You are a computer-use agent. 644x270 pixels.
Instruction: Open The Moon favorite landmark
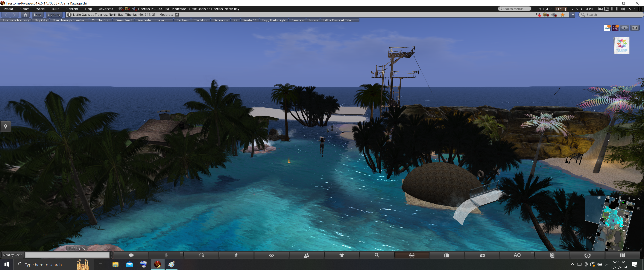click(x=201, y=20)
